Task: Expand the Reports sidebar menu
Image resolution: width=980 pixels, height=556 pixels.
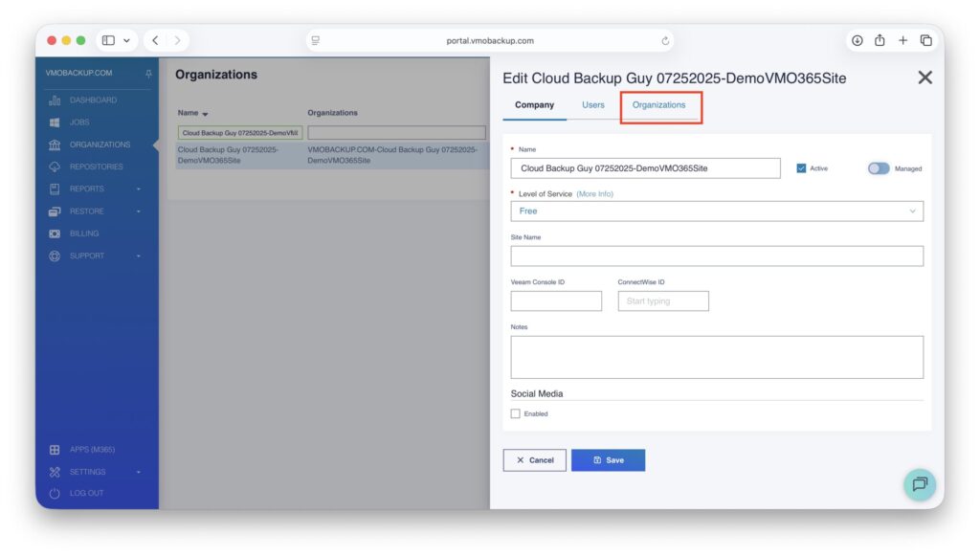Action: 96,189
